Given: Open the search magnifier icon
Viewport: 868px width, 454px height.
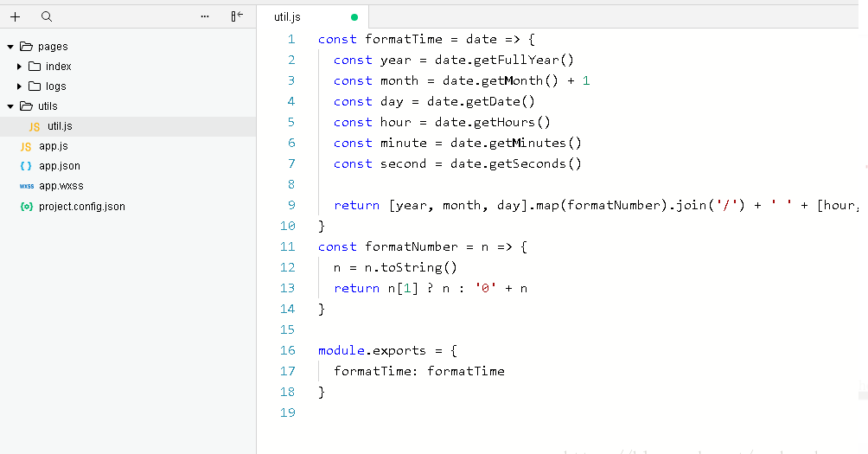Looking at the screenshot, I should [x=47, y=16].
